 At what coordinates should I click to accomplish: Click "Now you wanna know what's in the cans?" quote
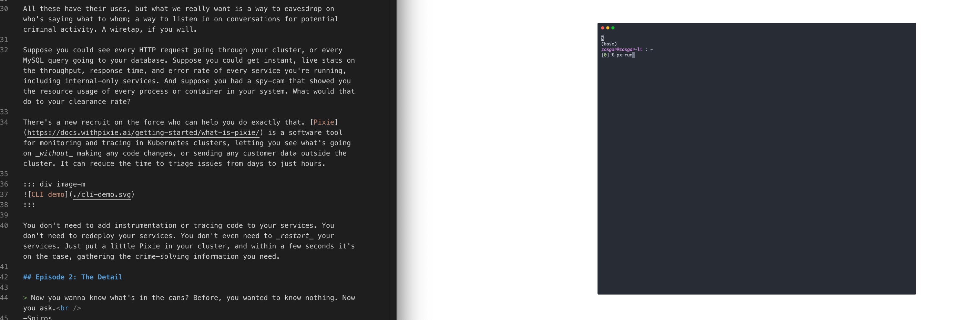pos(110,298)
